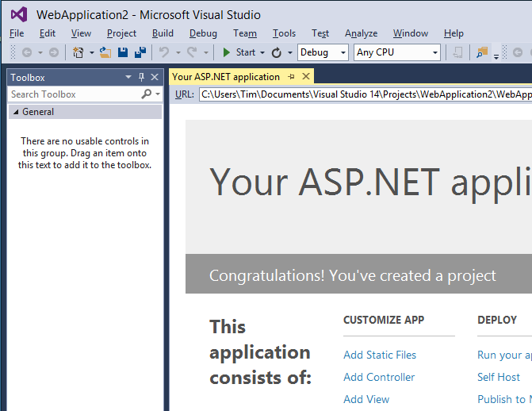
Task: Click the Find in Files icon
Action: click(482, 52)
